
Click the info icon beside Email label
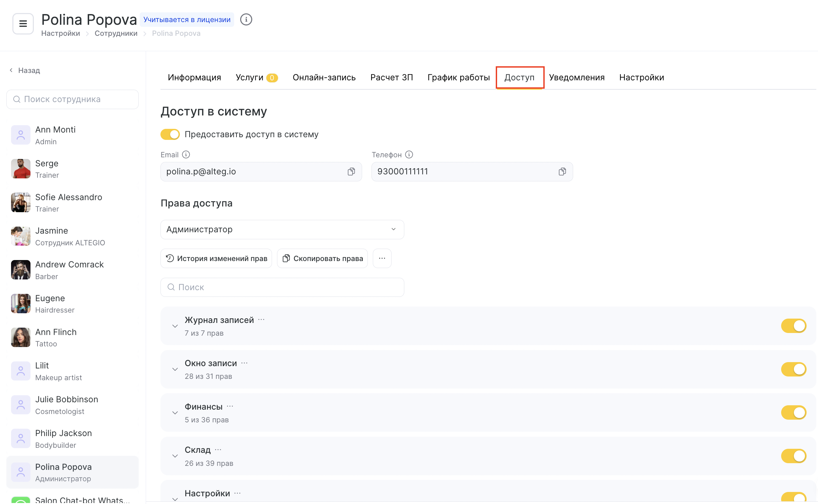point(186,155)
